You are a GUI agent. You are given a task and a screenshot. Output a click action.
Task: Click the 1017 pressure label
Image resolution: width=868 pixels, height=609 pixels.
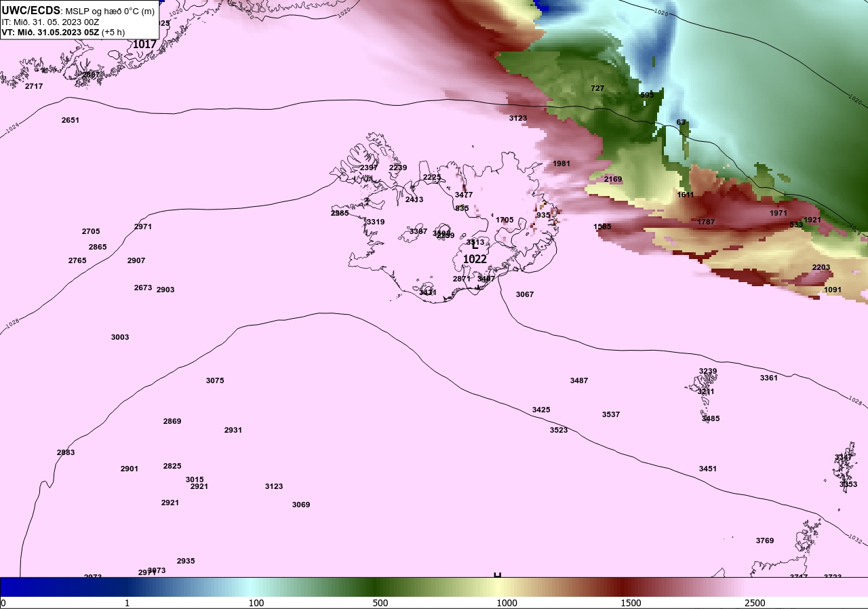coord(144,44)
